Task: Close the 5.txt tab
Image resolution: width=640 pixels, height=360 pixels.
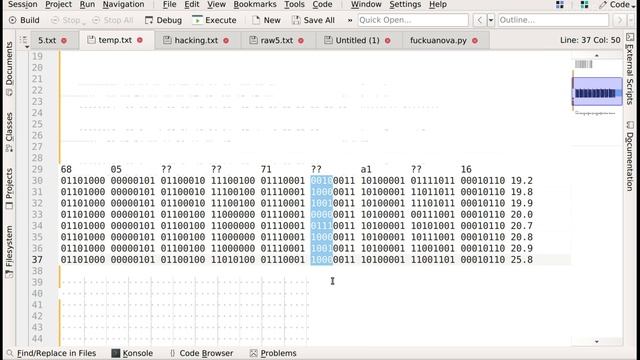Action: [64, 40]
